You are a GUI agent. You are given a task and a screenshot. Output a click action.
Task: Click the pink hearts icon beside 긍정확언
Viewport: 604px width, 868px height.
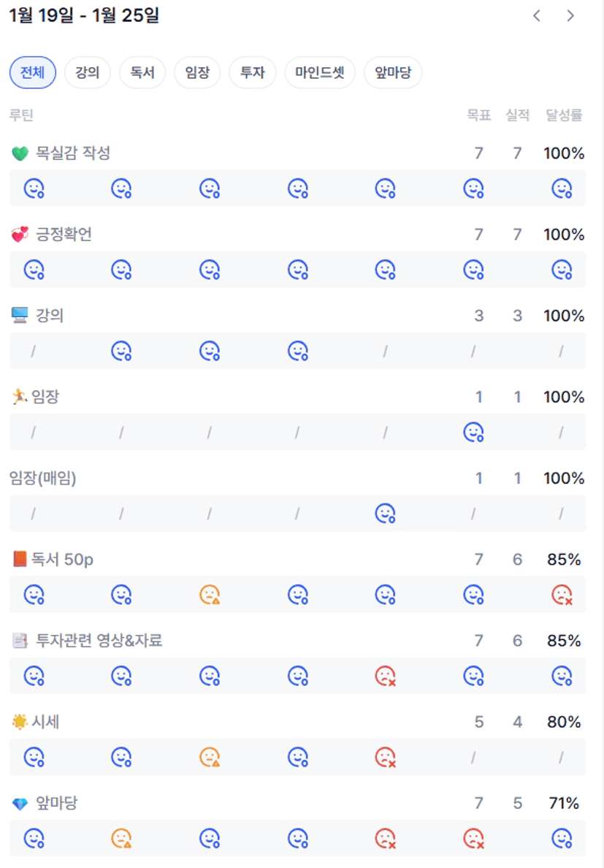(20, 235)
